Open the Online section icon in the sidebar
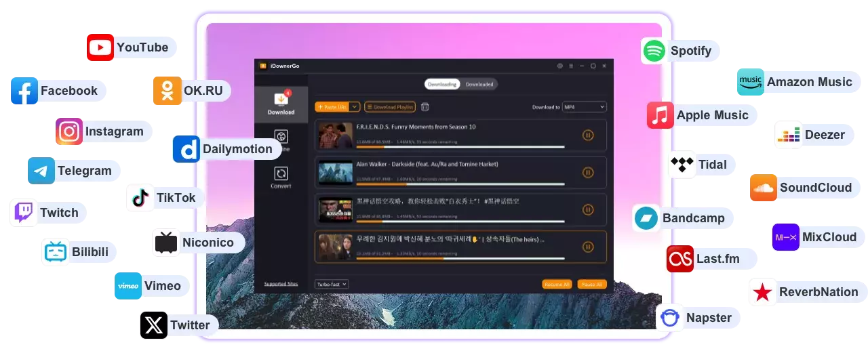This screenshot has width=868, height=353. tap(281, 138)
